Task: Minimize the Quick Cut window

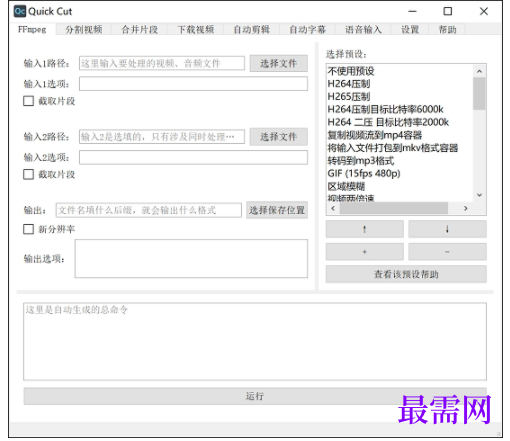Action: click(413, 11)
